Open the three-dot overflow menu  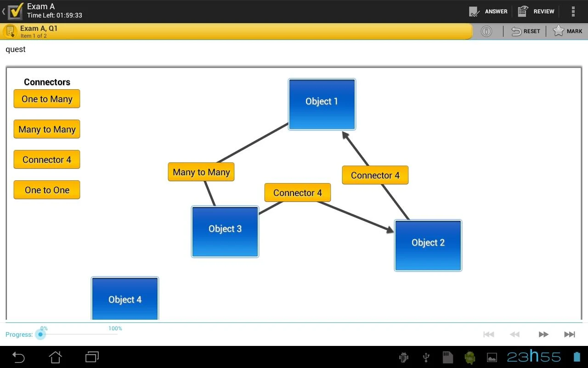[x=573, y=11]
